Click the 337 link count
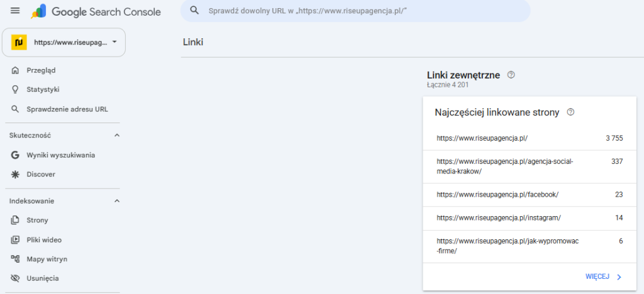 tap(617, 161)
